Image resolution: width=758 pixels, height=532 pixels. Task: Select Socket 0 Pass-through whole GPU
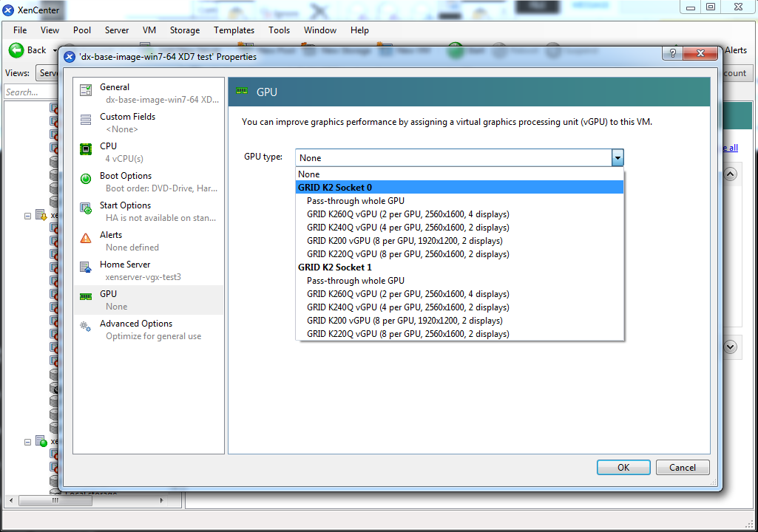pyautogui.click(x=356, y=201)
